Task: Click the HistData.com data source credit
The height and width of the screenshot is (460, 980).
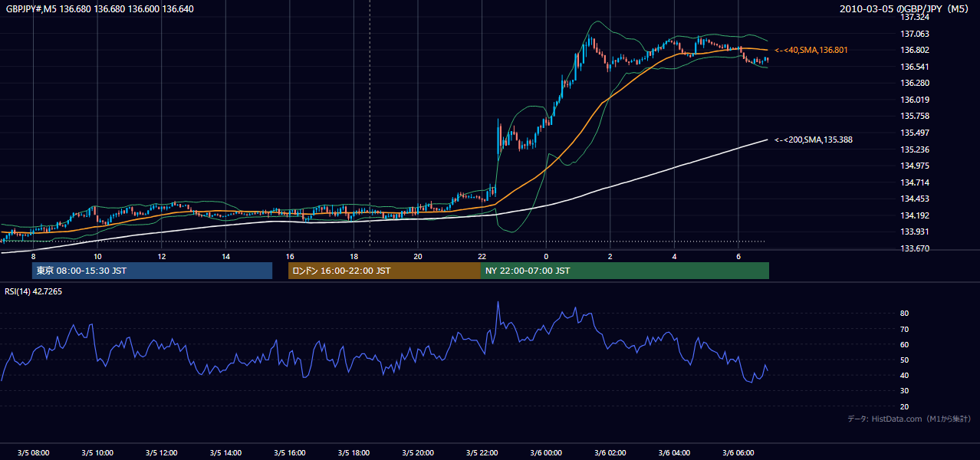Action: point(909,419)
